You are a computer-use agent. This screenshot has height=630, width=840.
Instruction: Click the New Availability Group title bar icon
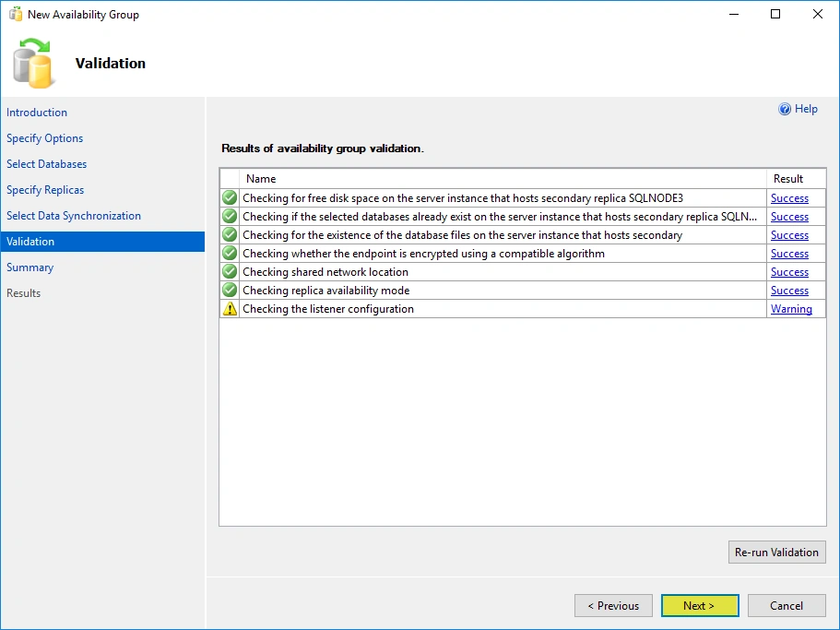pos(15,15)
